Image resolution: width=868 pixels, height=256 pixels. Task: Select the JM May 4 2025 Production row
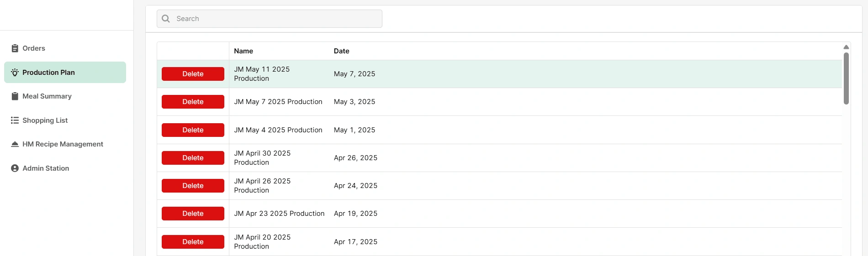click(499, 130)
